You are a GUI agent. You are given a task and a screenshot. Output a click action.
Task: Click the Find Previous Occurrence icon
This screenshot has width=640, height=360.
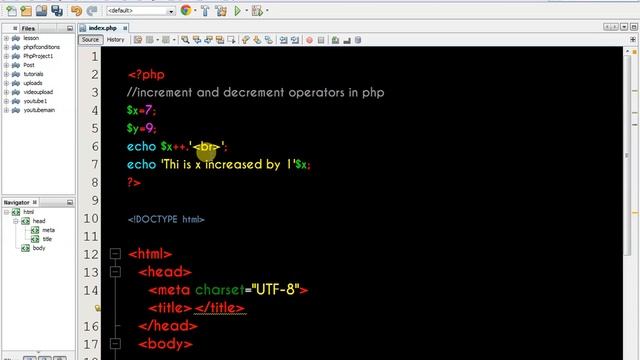(197, 40)
